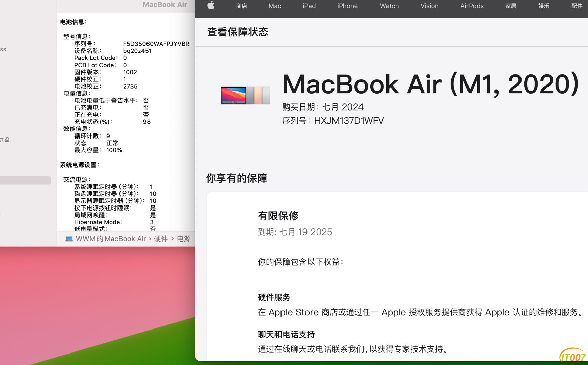Open the Vision nav item
This screenshot has width=588, height=365.
coord(429,6)
